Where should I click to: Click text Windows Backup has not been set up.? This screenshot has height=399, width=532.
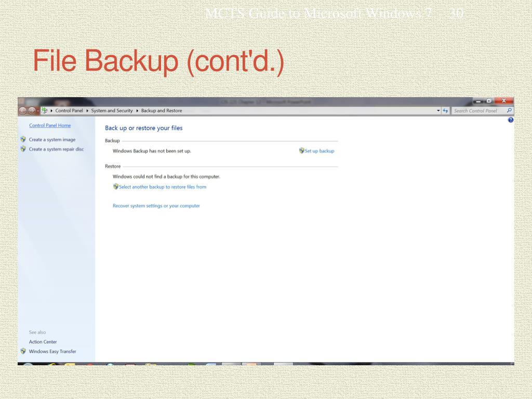152,151
